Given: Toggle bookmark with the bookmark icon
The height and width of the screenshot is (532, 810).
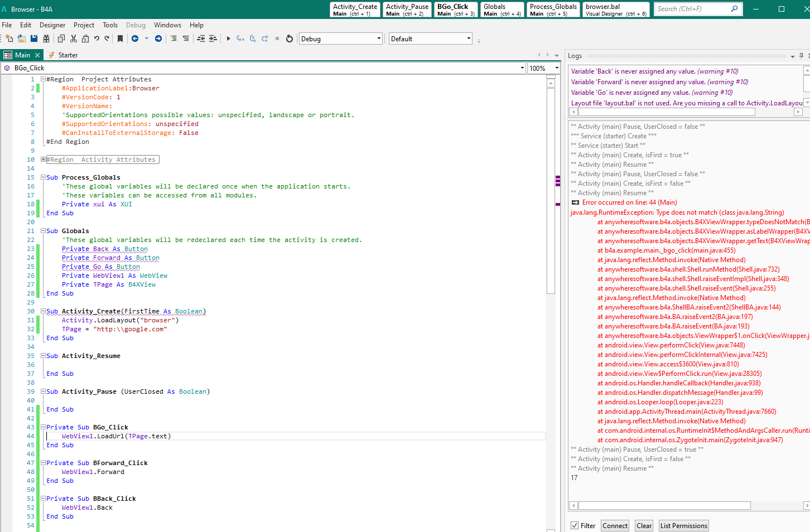Looking at the screenshot, I should pos(120,38).
